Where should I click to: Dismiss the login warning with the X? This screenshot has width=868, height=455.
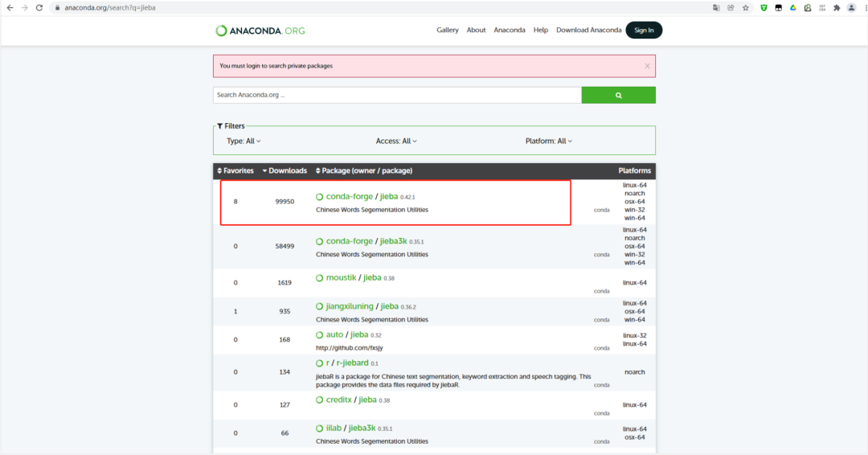tap(647, 66)
